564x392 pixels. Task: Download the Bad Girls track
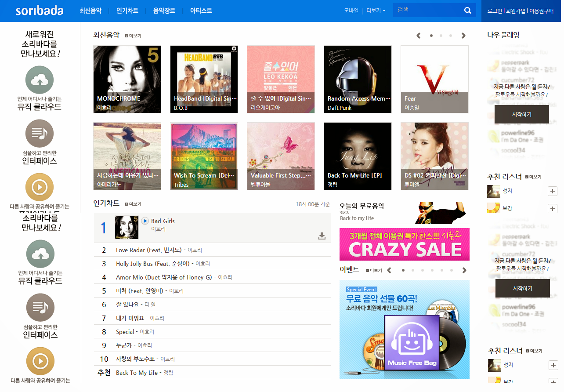click(x=322, y=236)
